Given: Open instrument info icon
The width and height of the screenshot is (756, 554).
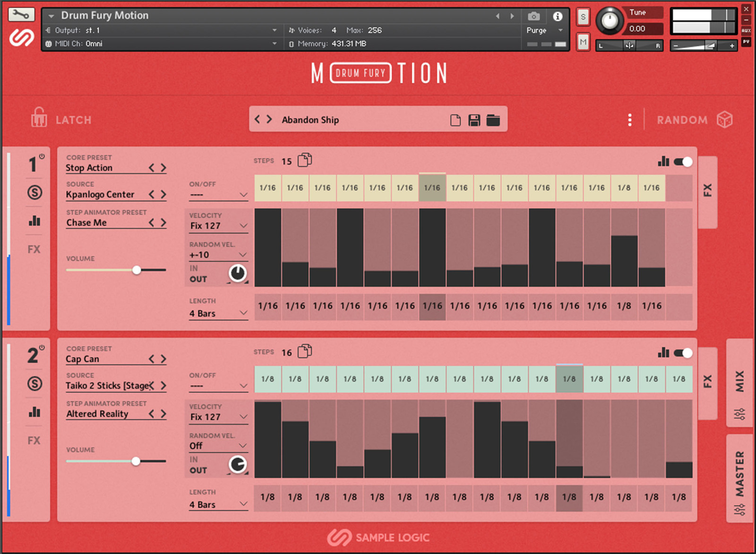Looking at the screenshot, I should (558, 17).
